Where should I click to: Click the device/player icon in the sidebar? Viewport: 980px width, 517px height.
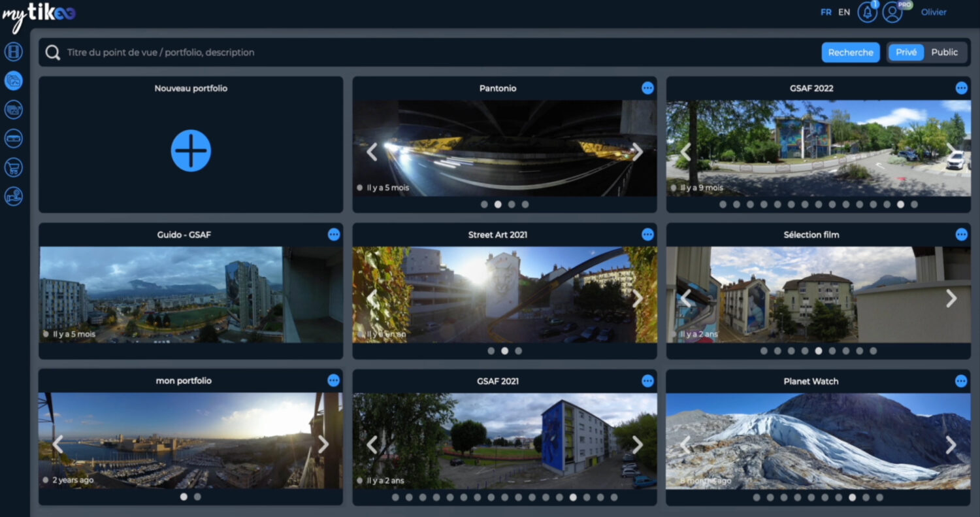point(13,138)
